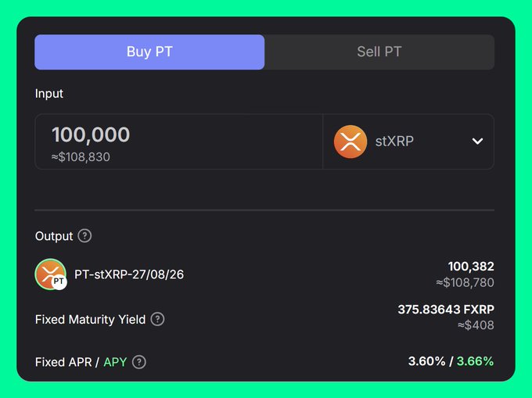This screenshot has height=398, width=532.
Task: Click the ≈$108,780 output value
Action: coord(465,282)
